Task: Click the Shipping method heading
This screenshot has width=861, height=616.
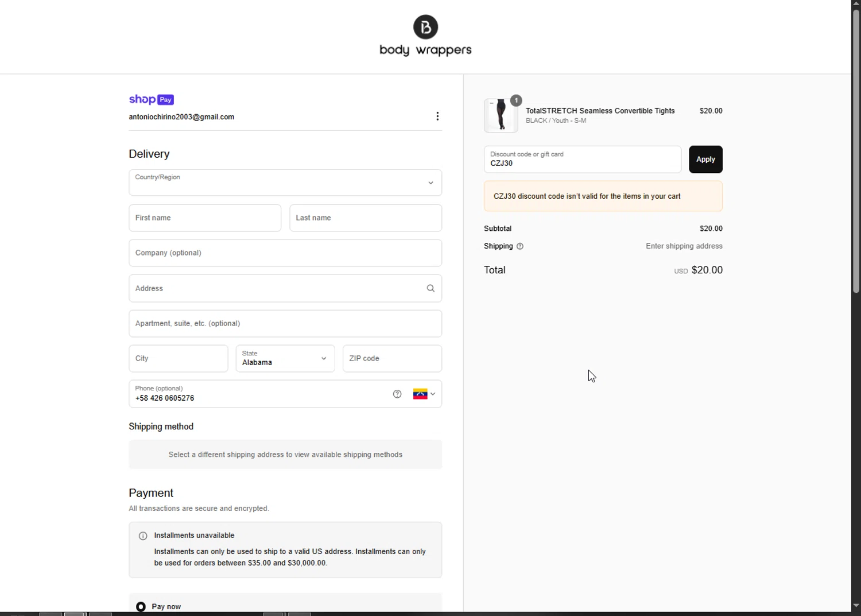Action: tap(161, 427)
